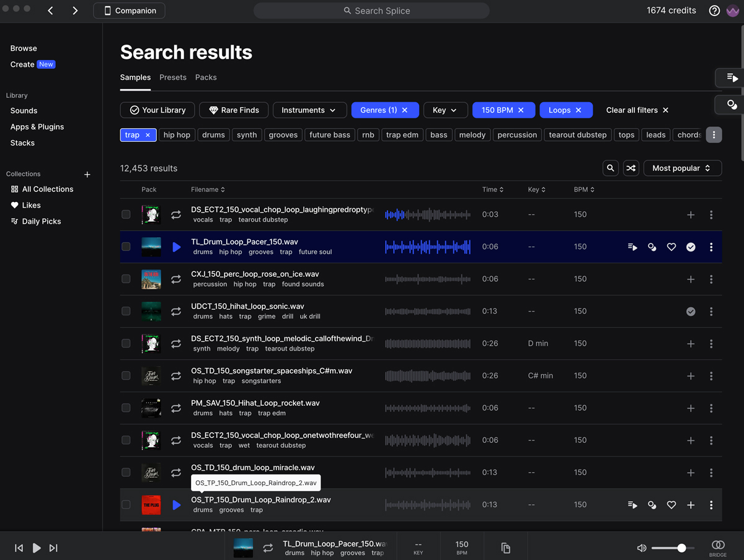This screenshot has height=560, width=744.
Task: Open Key filter dropdown
Action: point(445,110)
